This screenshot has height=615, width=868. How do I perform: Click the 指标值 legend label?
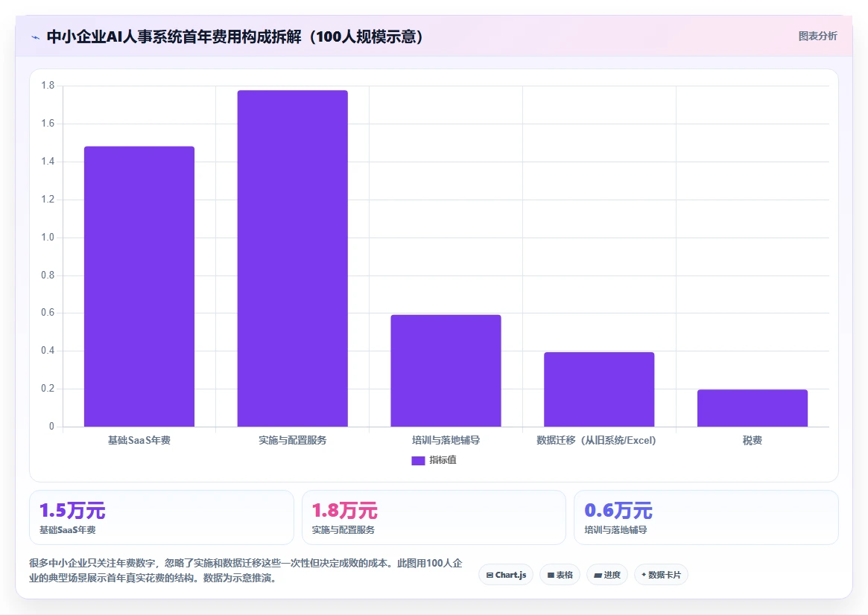(443, 460)
